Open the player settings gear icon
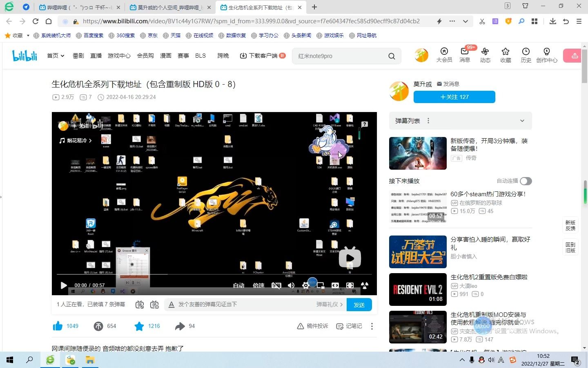588x368 pixels. [305, 285]
